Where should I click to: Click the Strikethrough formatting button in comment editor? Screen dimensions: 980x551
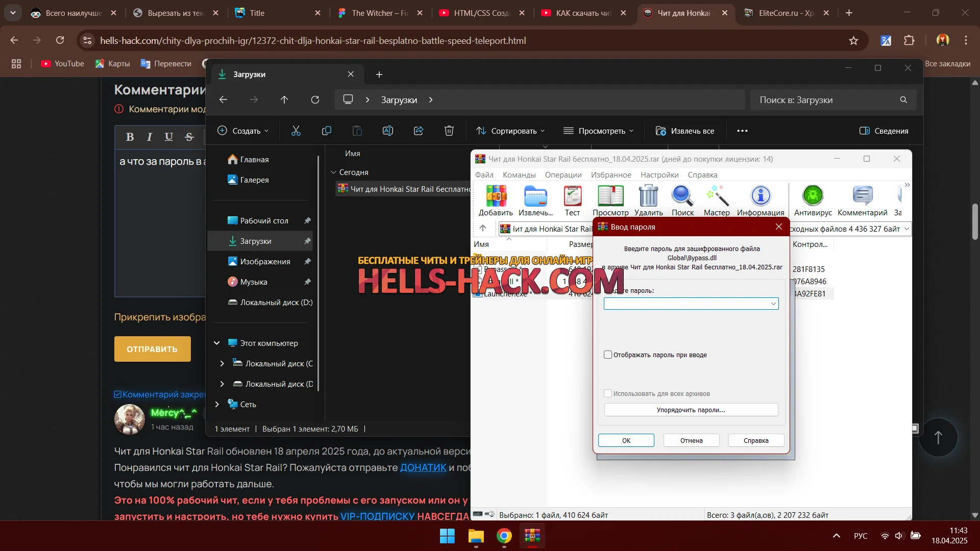[x=189, y=137]
